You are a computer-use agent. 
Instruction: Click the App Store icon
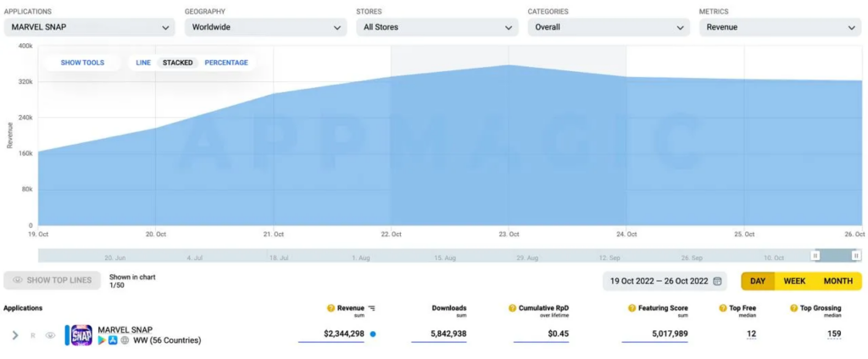(113, 340)
